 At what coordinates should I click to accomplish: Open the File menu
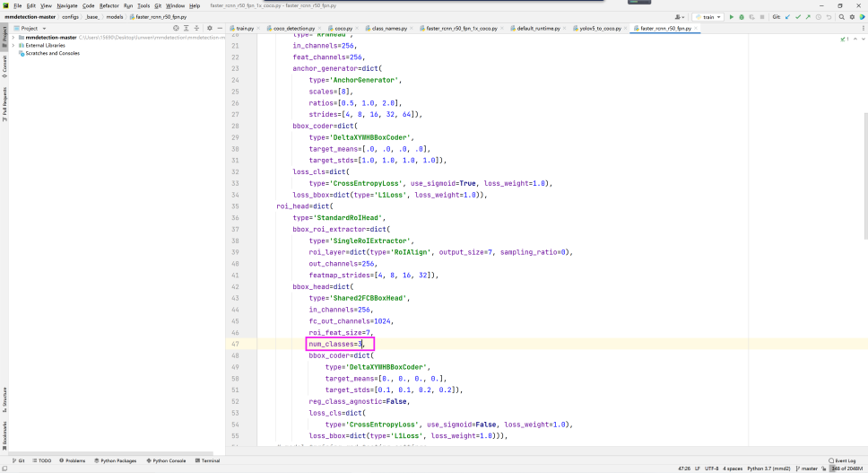17,5
